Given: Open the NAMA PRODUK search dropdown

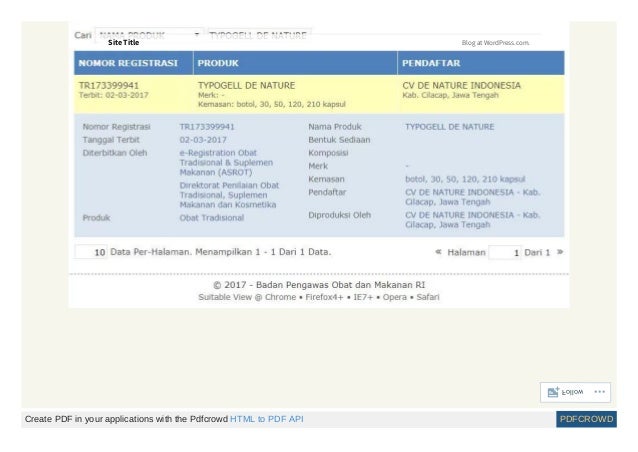Looking at the screenshot, I should [x=149, y=35].
